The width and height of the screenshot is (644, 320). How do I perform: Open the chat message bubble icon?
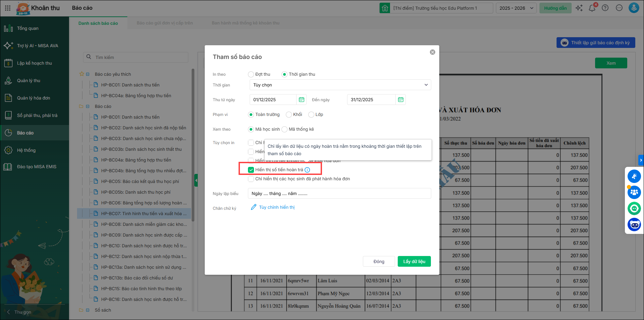tap(619, 8)
